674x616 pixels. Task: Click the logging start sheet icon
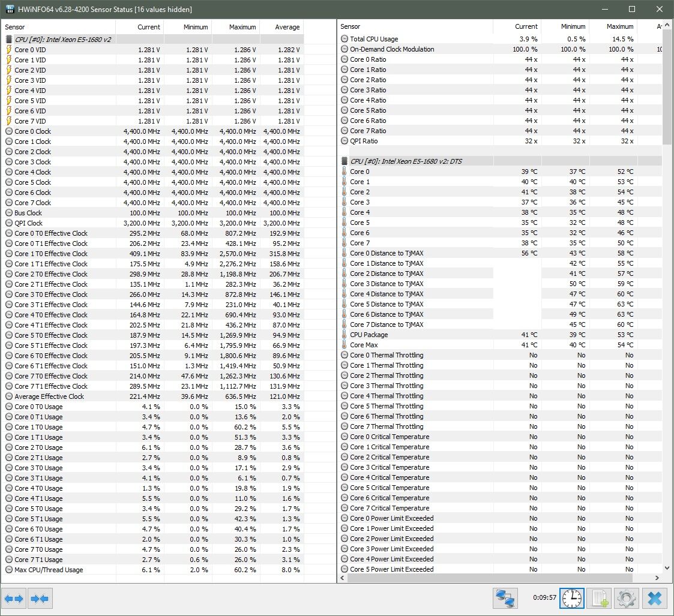tap(599, 598)
